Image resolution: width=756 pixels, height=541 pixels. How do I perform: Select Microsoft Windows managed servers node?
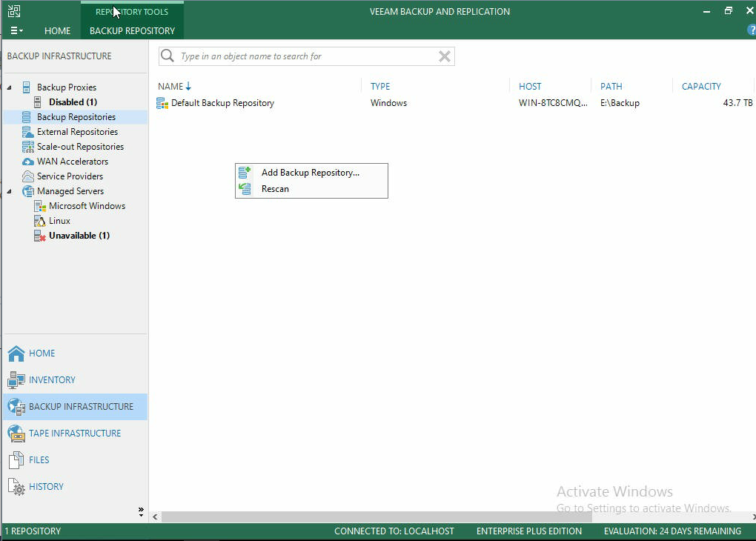pos(87,206)
